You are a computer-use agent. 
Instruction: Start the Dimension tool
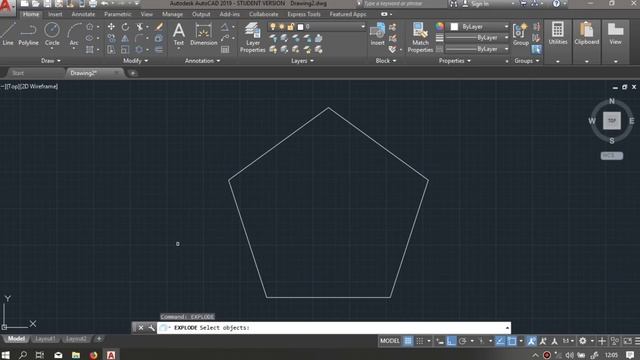tap(203, 34)
